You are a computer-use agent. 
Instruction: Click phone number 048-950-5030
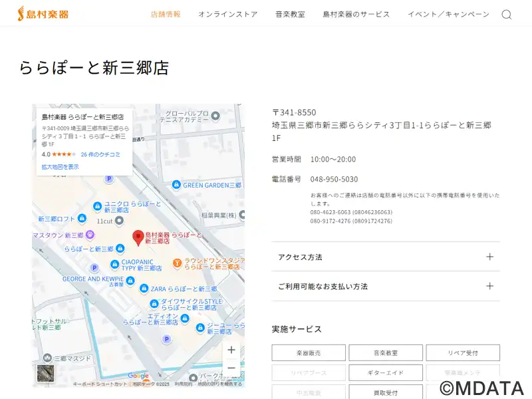334,179
